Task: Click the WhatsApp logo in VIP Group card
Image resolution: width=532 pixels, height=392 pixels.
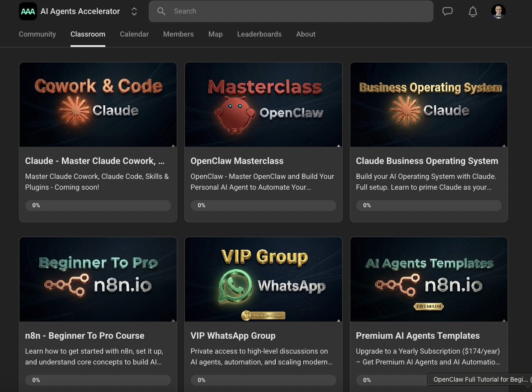Action: pos(235,285)
